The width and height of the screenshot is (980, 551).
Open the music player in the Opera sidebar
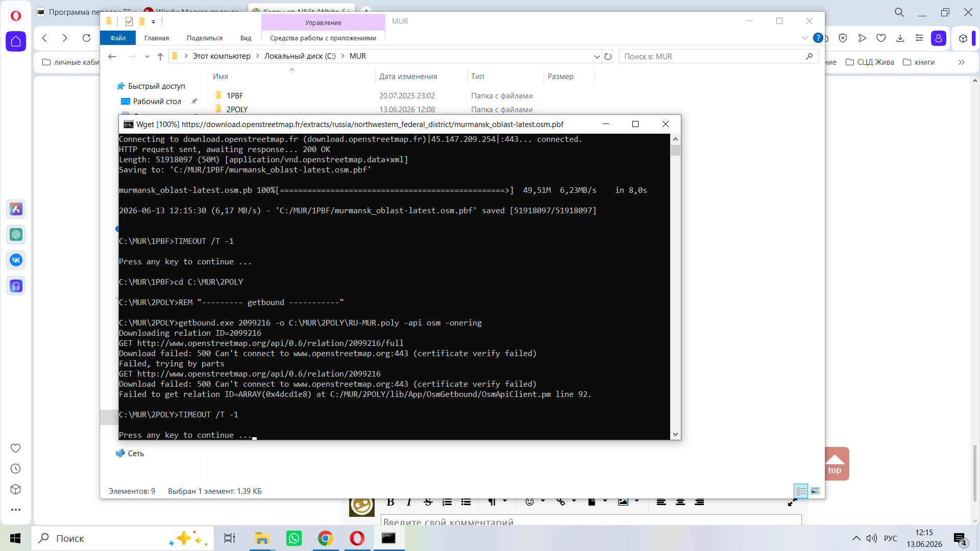coord(16,286)
